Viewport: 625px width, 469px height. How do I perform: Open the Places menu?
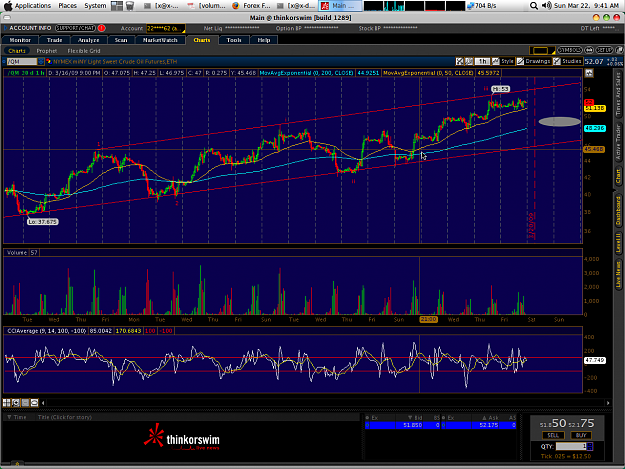tap(67, 6)
